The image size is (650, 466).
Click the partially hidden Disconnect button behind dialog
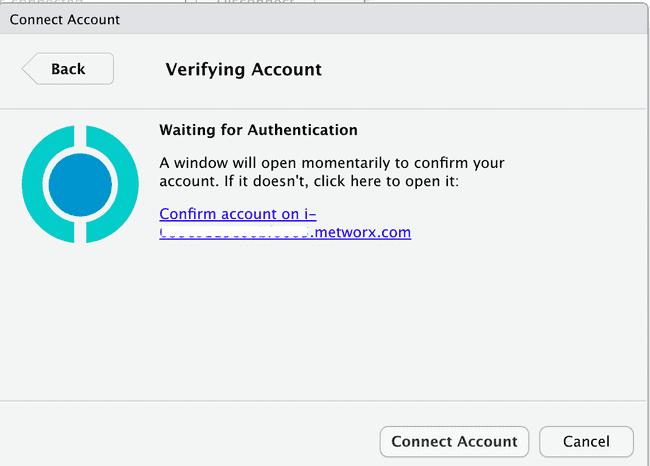point(255,2)
